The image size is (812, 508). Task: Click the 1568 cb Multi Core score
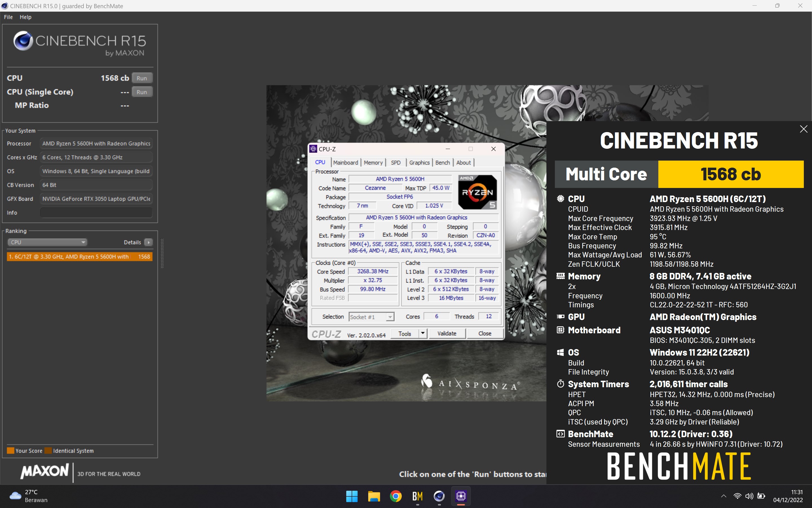(731, 174)
